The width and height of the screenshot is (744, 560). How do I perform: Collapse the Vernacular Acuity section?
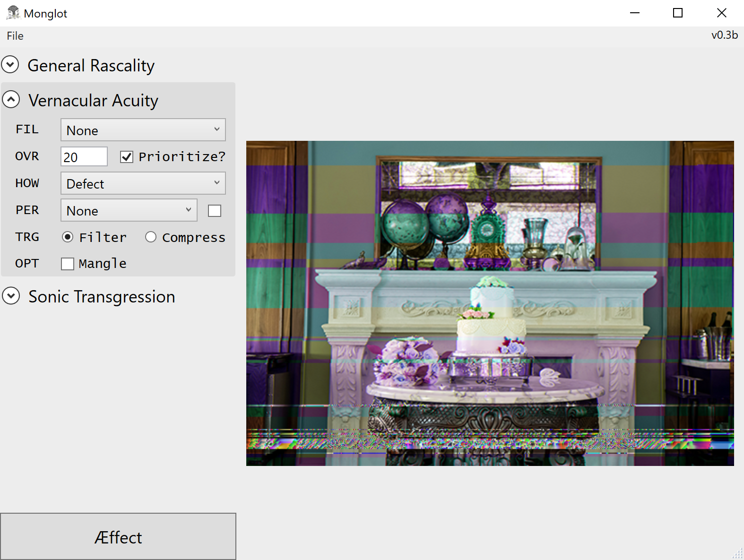pyautogui.click(x=11, y=100)
